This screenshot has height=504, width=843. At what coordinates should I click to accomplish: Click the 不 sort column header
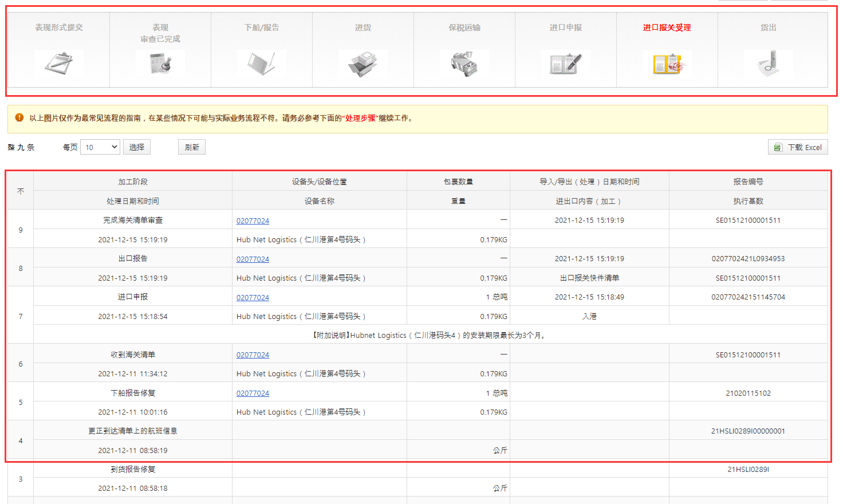point(21,191)
